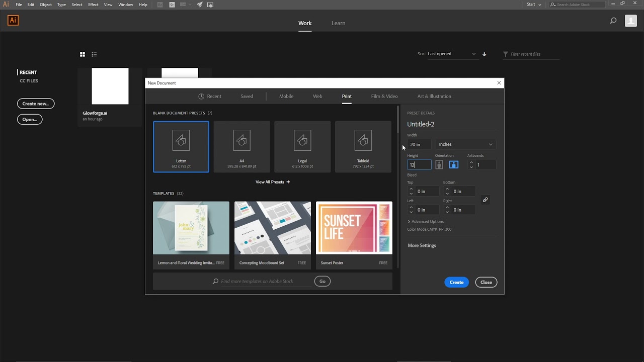This screenshot has height=362, width=644.
Task: Open the user profile avatar icon
Action: 631,21
